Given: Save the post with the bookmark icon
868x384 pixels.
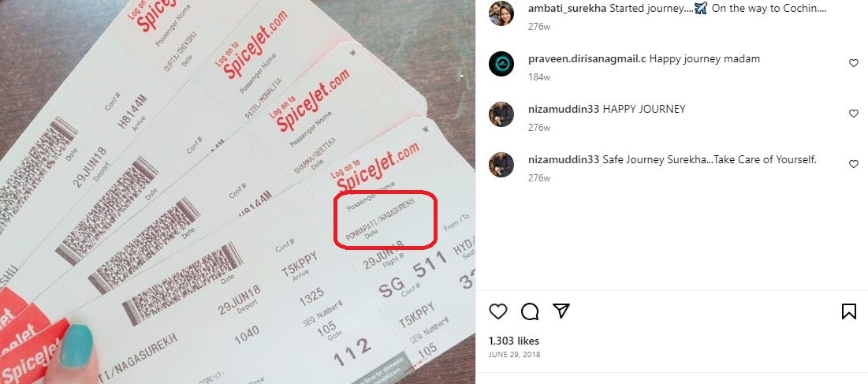Looking at the screenshot, I should [x=848, y=311].
